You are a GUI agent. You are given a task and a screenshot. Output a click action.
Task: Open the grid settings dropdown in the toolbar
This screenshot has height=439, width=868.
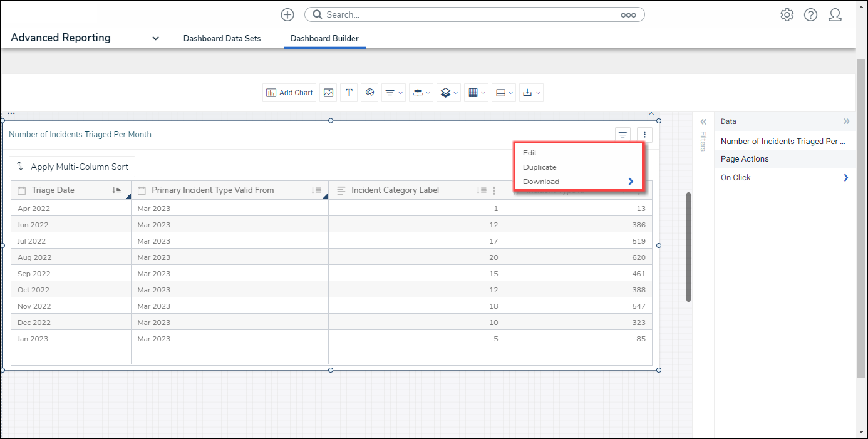tap(476, 93)
